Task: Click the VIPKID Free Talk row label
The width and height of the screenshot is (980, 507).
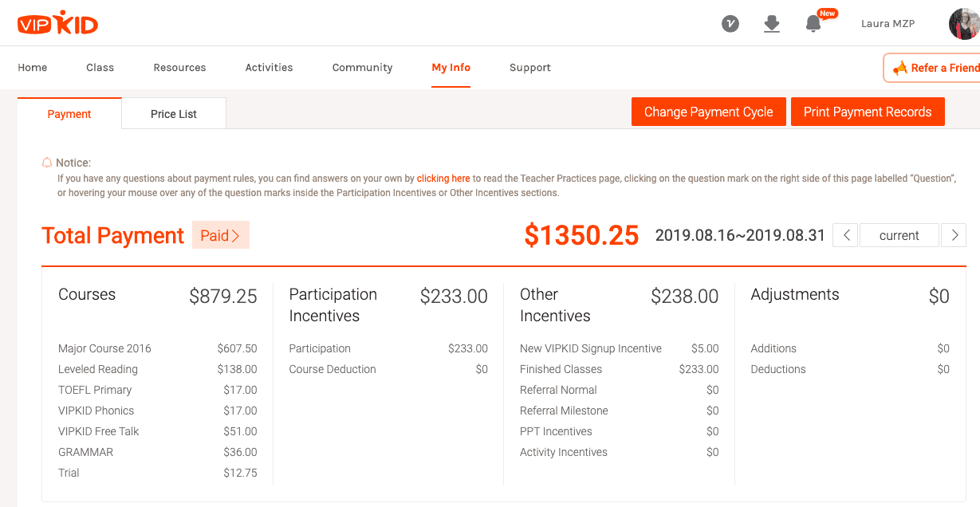Action: point(99,431)
